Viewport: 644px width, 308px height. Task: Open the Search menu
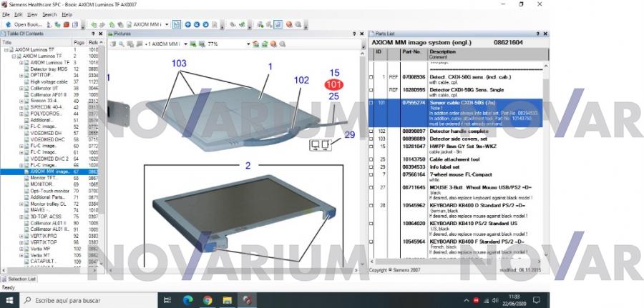pyautogui.click(x=49, y=14)
